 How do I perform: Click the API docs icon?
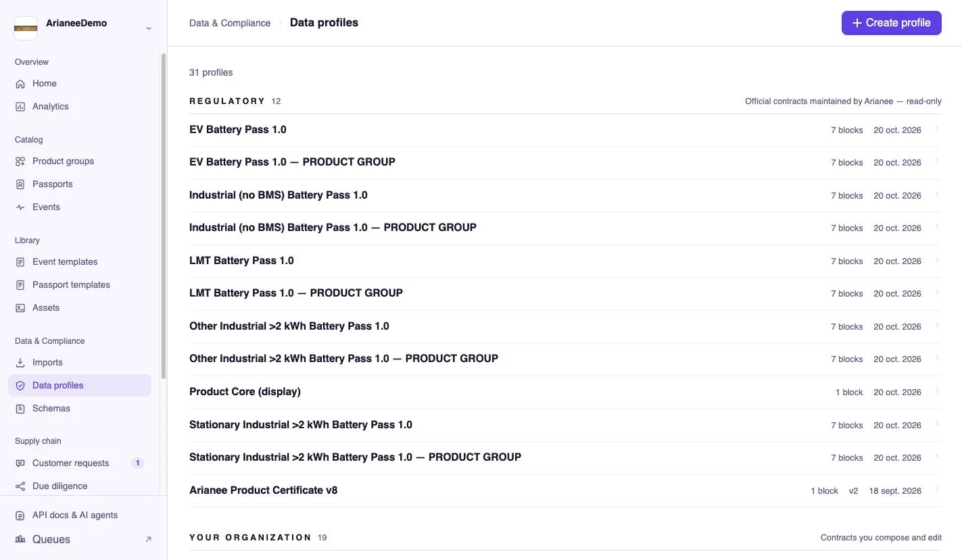(20, 515)
